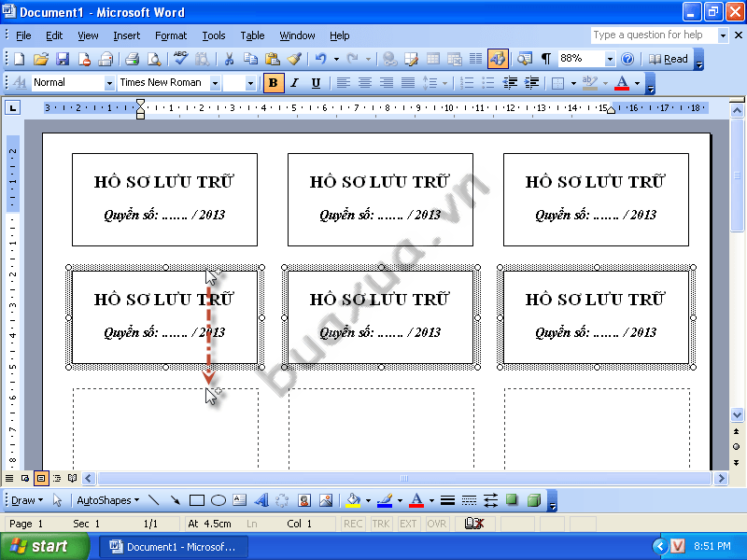Open a file with the folder icon
Screen dimensions: 747x560
[x=41, y=59]
